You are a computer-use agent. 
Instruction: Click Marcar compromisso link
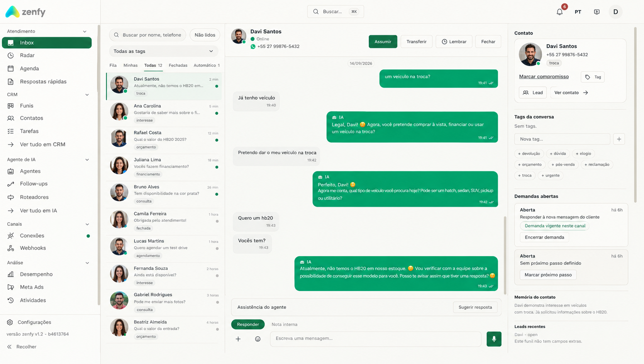544,77
